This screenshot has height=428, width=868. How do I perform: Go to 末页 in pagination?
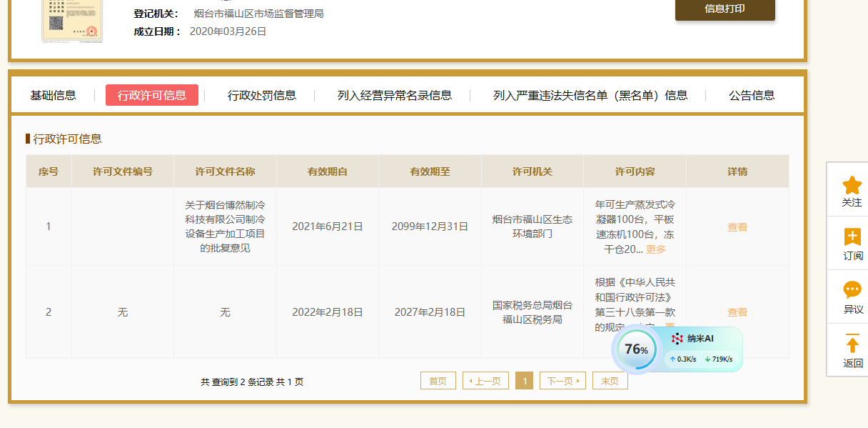pyautogui.click(x=610, y=381)
